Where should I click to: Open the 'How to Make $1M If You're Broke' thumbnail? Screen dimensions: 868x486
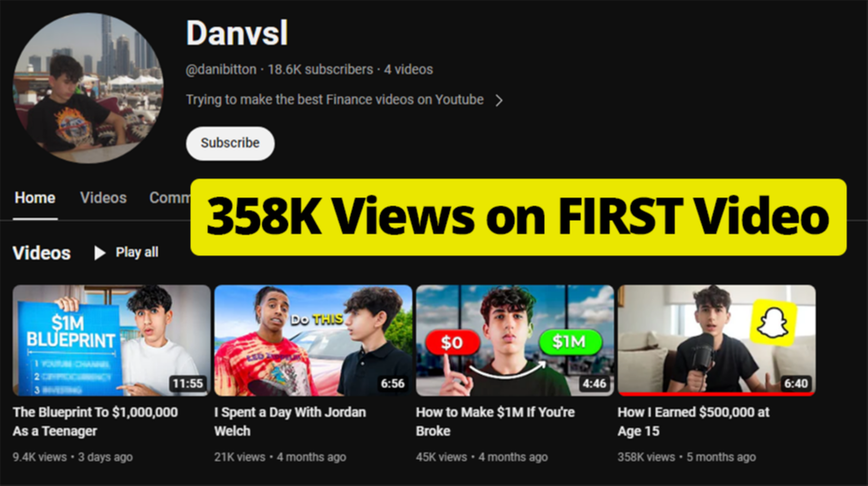click(515, 340)
